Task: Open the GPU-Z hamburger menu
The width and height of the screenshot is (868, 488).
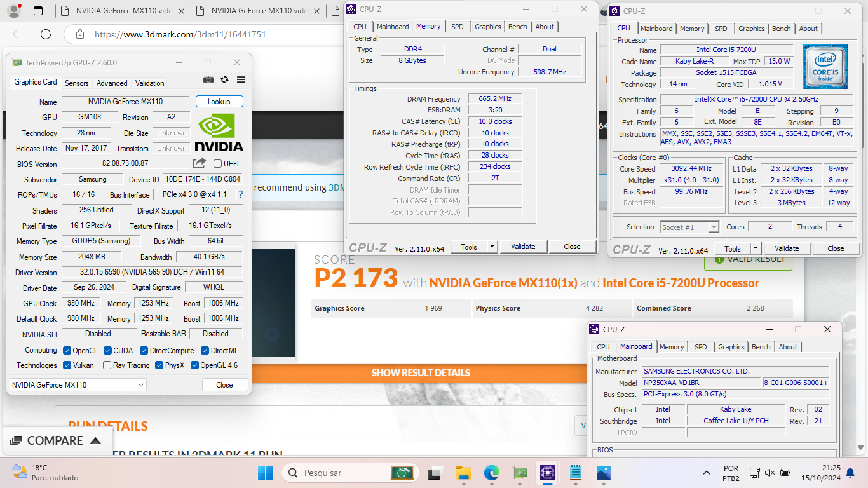Action: (241, 79)
